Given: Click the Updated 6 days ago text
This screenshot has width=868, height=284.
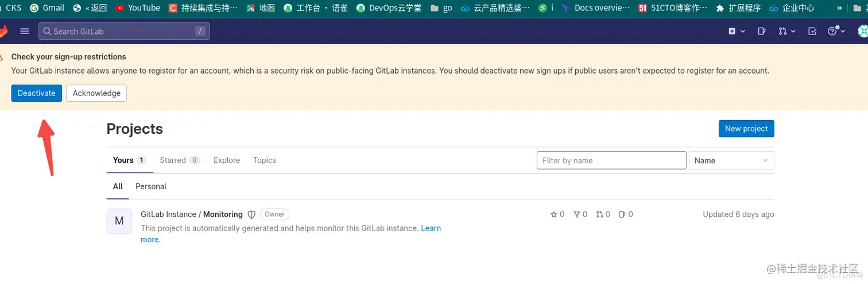Looking at the screenshot, I should (x=738, y=214).
